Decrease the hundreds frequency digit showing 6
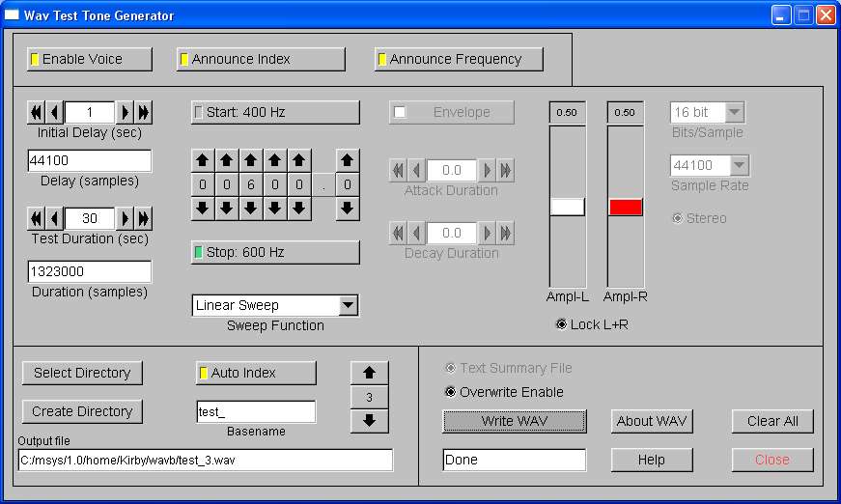Screen dimensions: 841x504 pyautogui.click(x=251, y=208)
